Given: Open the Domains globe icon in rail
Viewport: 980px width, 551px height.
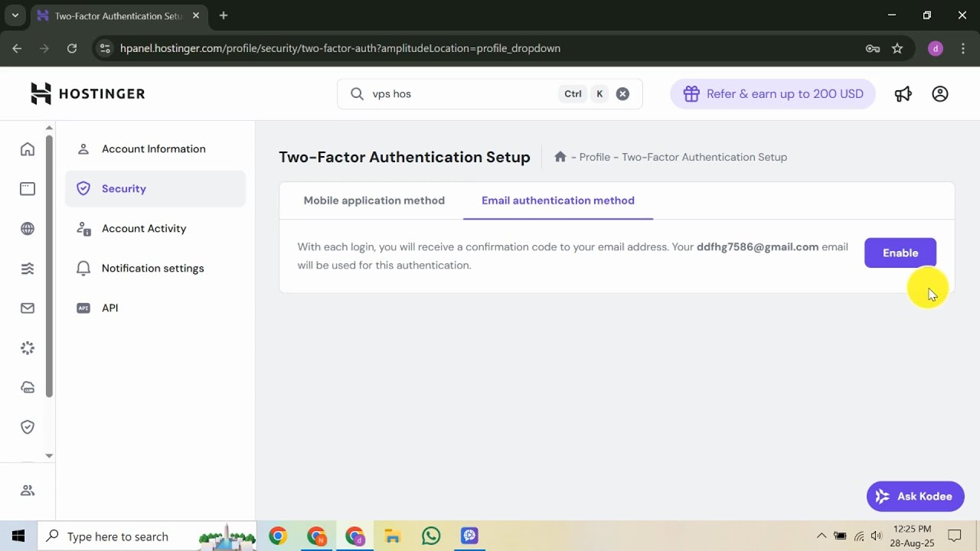Looking at the screenshot, I should pyautogui.click(x=28, y=229).
